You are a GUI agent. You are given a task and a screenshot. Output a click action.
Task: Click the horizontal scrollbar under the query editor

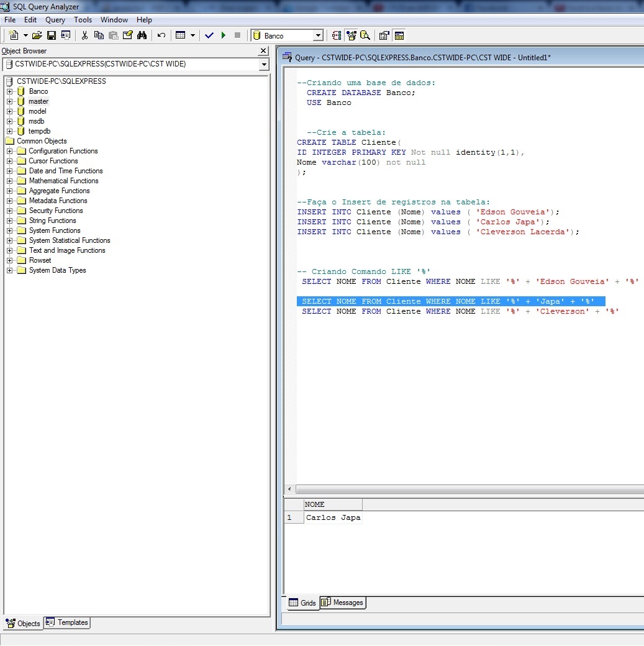coord(465,490)
